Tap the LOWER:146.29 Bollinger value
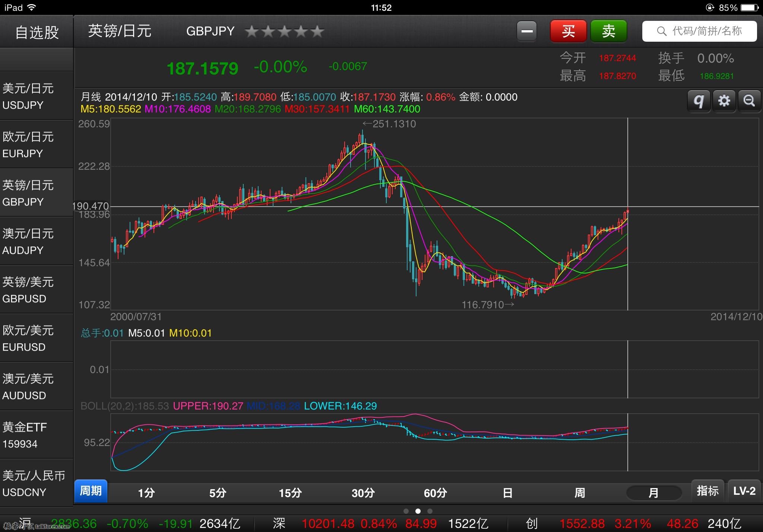763x532 pixels. click(x=341, y=406)
